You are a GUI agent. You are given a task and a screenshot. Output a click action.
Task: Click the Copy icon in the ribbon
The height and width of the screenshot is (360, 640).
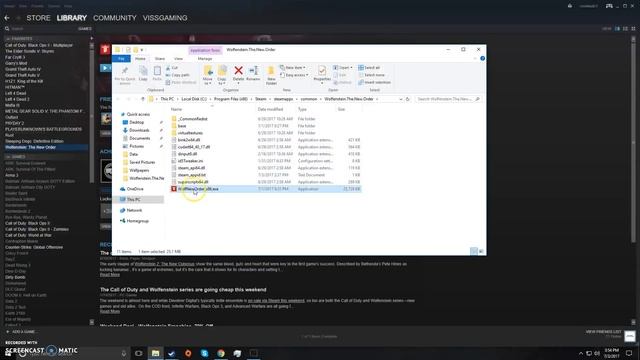pyautogui.click(x=143, y=71)
